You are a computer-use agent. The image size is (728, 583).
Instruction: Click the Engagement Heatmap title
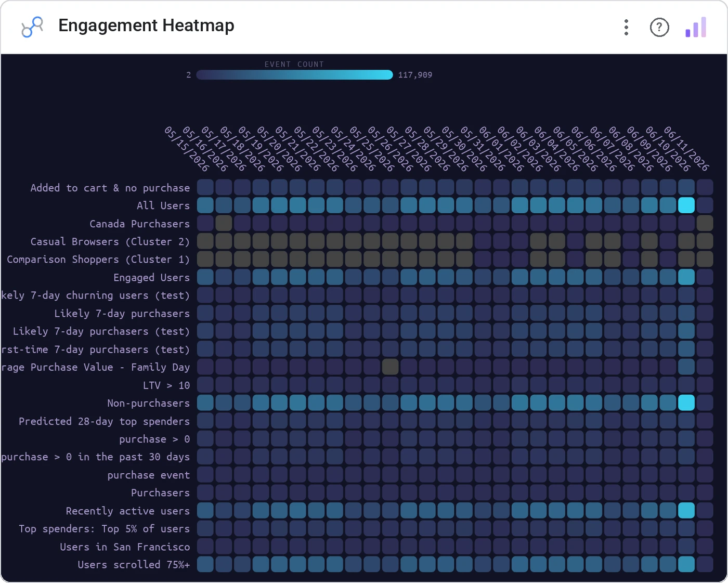click(146, 25)
